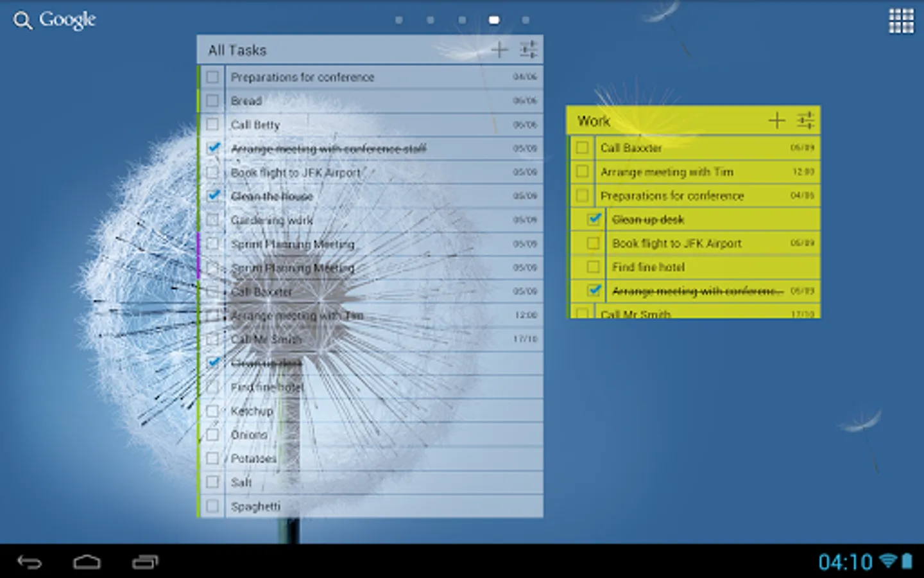Select the 17/10 date in All Tasks
Viewport: 924px width, 578px height.
tap(525, 339)
